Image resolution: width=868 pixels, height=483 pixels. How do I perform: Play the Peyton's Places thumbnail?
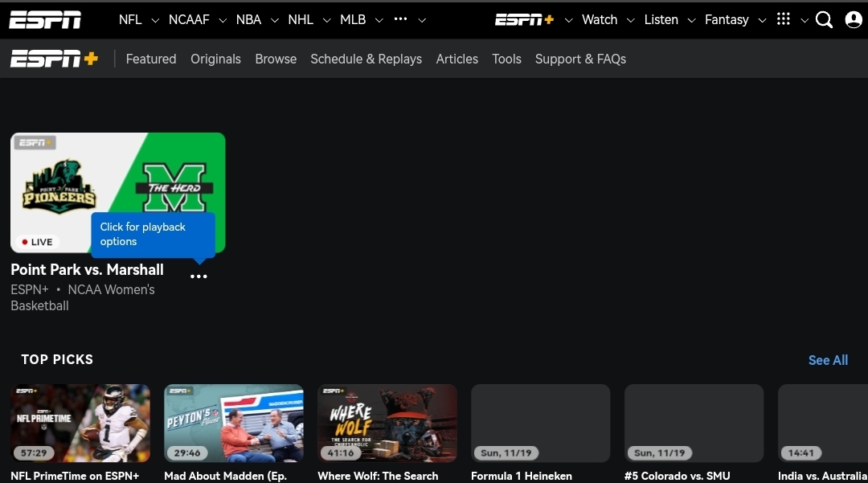[x=234, y=424]
